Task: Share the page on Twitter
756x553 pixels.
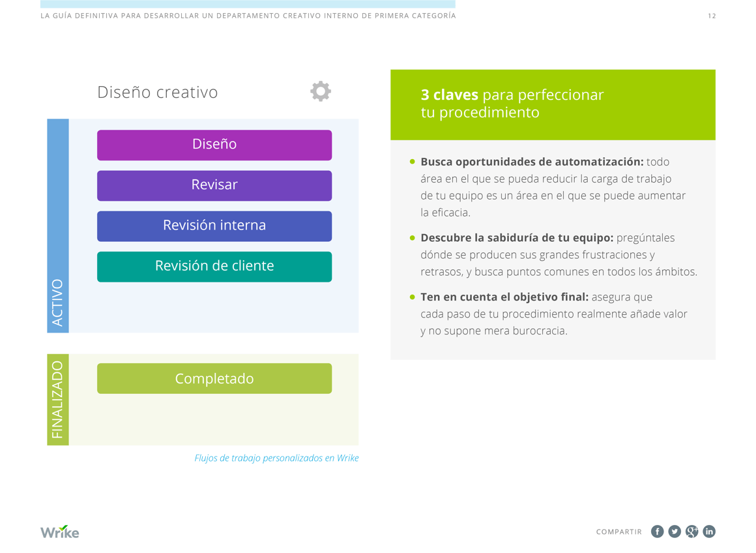Action: [x=675, y=531]
